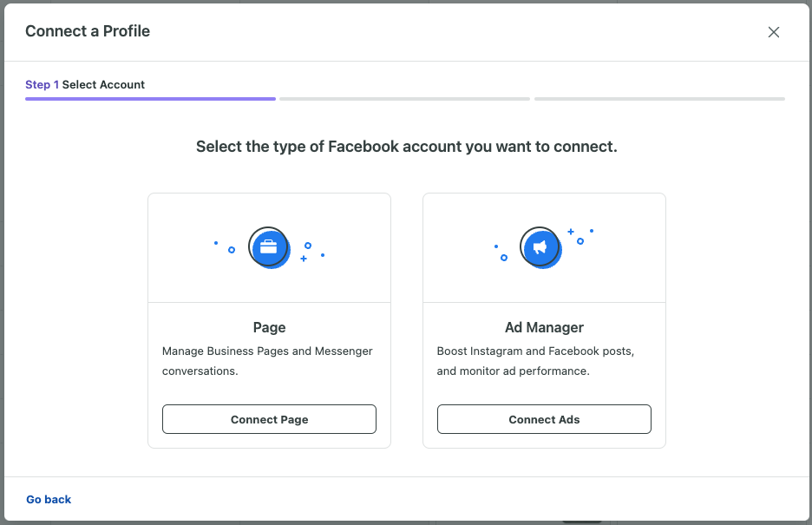812x525 pixels.
Task: Click the rightmost gray progress segment
Action: [659, 99]
